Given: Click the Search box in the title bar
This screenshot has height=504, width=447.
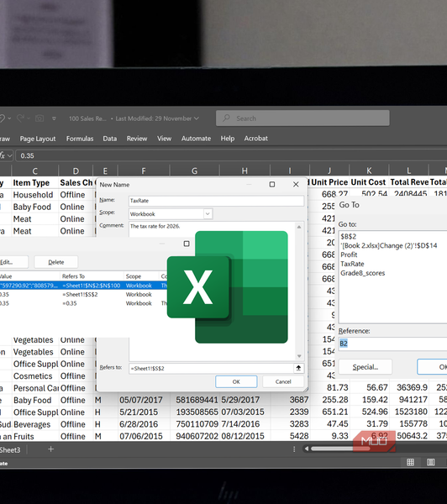Looking at the screenshot, I should [x=302, y=118].
